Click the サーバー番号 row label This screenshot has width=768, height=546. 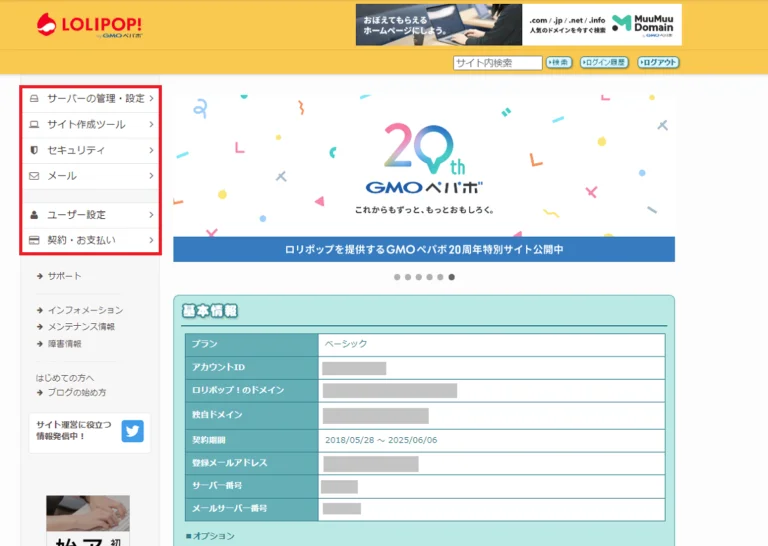tap(217, 486)
